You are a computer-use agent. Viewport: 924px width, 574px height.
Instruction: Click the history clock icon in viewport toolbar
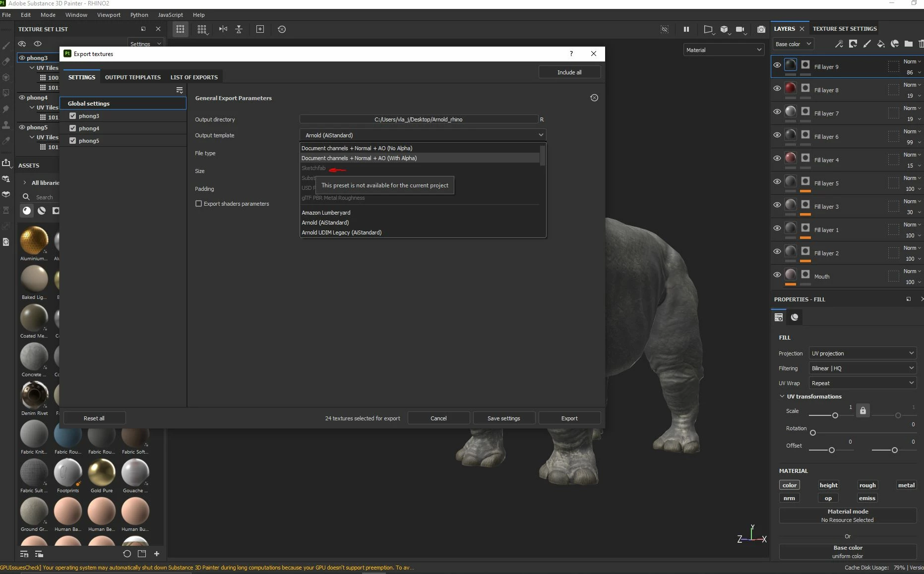point(282,29)
